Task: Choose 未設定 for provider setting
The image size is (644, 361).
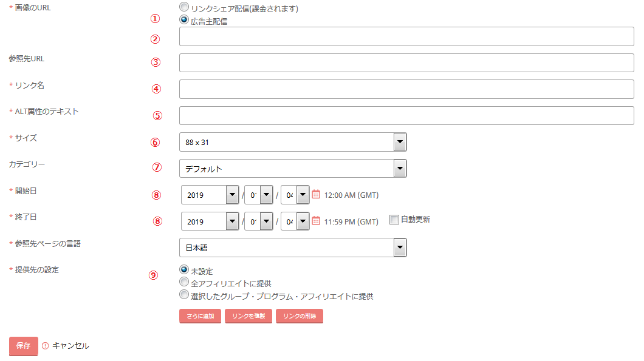Action: [184, 269]
